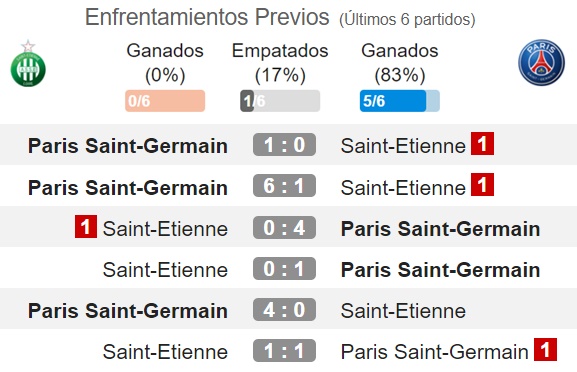Select Paris Saint-Germain in the 1:0 row

[x=128, y=146]
